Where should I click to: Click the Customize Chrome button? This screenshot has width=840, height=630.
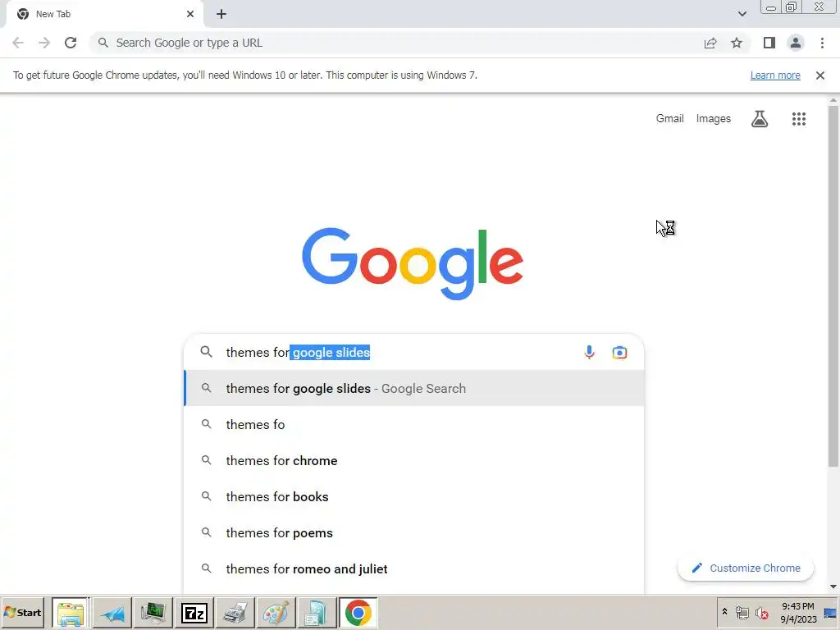pos(746,568)
